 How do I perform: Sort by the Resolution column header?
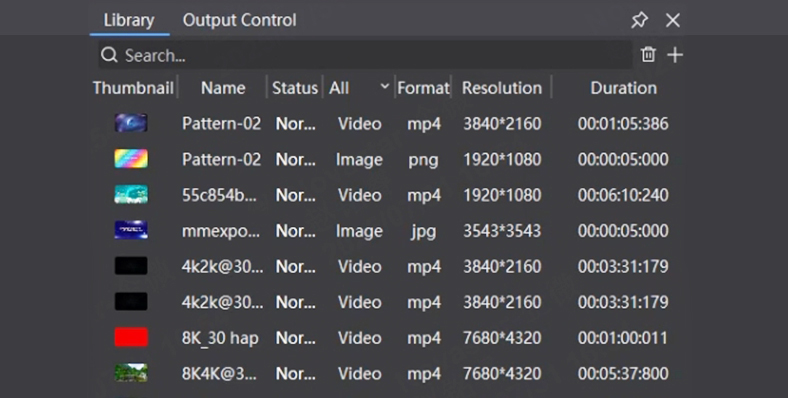coord(502,88)
